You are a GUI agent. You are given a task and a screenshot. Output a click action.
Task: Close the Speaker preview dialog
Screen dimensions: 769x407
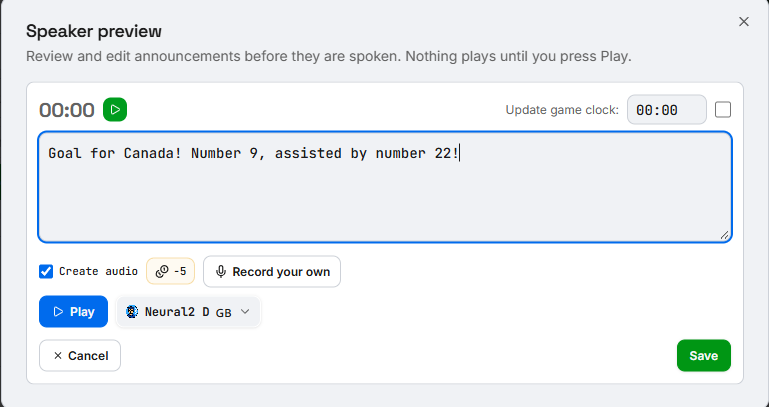click(x=744, y=22)
